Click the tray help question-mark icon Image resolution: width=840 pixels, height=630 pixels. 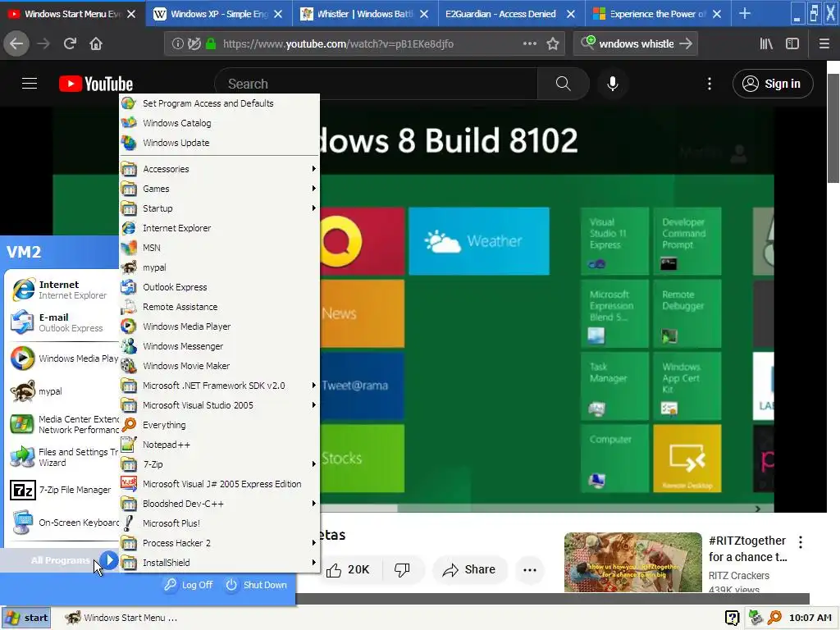point(733,618)
